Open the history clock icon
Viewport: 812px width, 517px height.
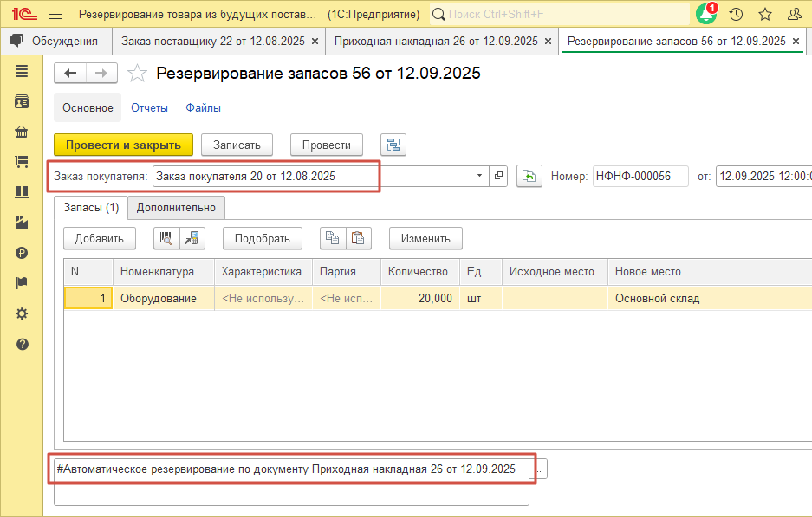[736, 15]
